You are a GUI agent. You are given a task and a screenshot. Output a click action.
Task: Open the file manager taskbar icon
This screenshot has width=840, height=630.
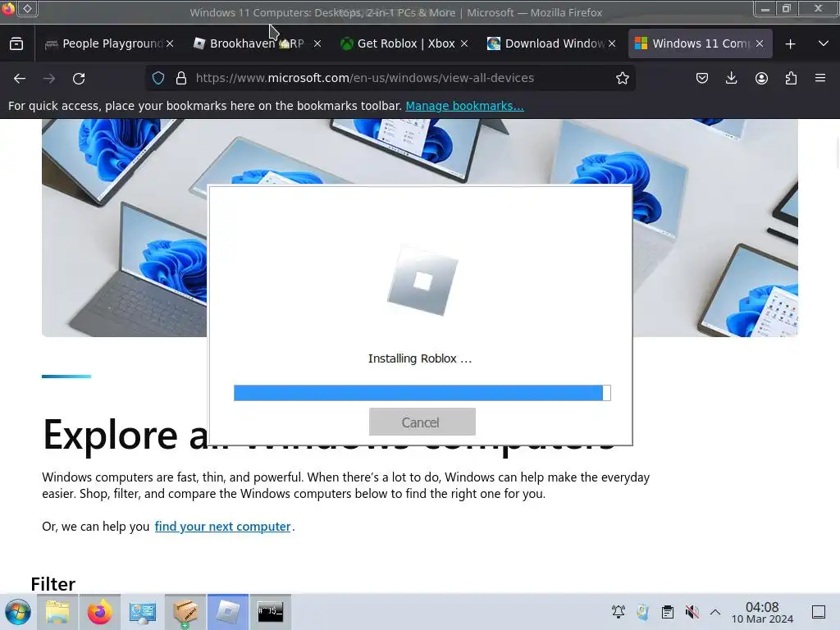57,612
